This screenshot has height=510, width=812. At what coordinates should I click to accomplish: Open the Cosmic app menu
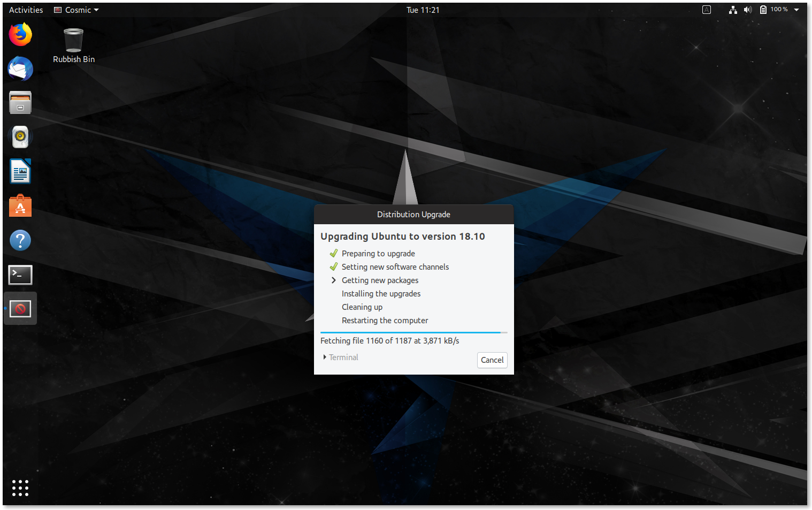click(x=76, y=10)
